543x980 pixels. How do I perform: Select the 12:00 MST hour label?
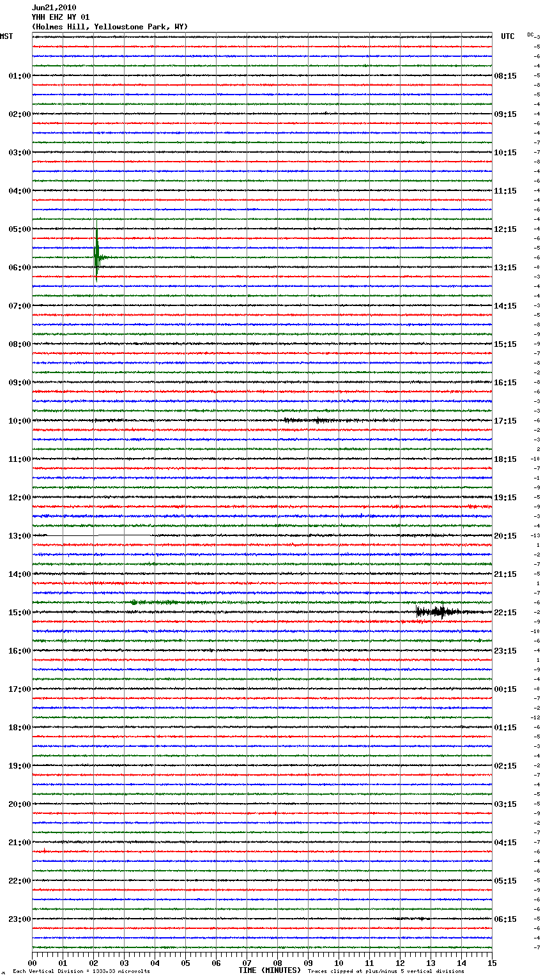pyautogui.click(x=20, y=498)
